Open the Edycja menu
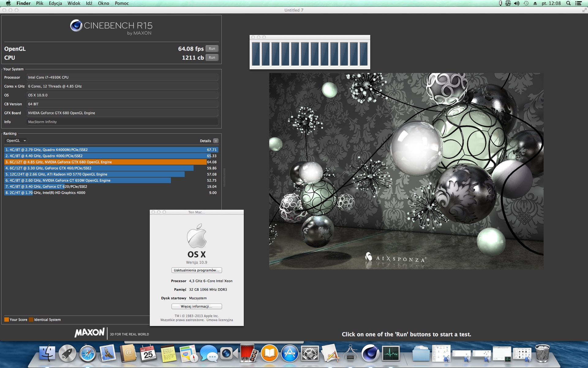The height and width of the screenshot is (368, 588). coord(55,3)
